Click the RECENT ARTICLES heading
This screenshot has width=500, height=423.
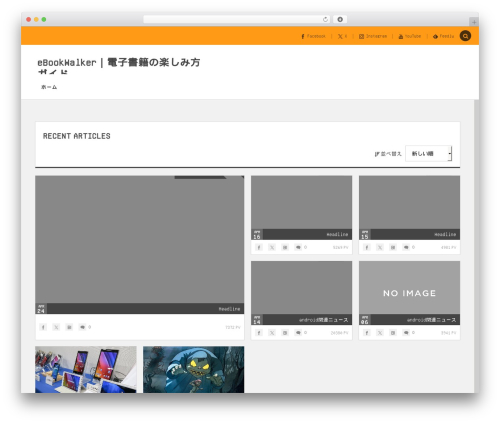[x=77, y=136]
